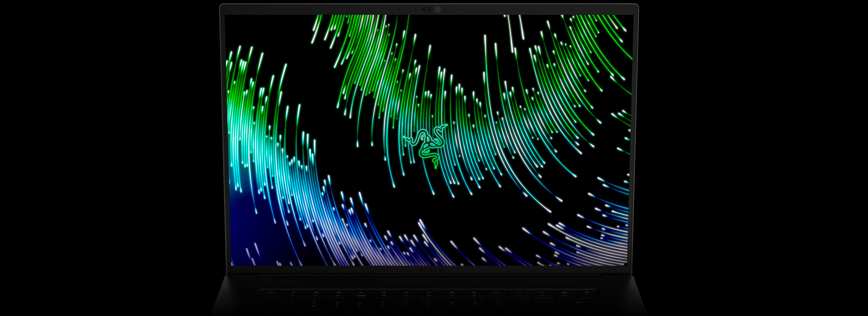Click the F7 function key
Screen dimensions: 868x316
429,293
